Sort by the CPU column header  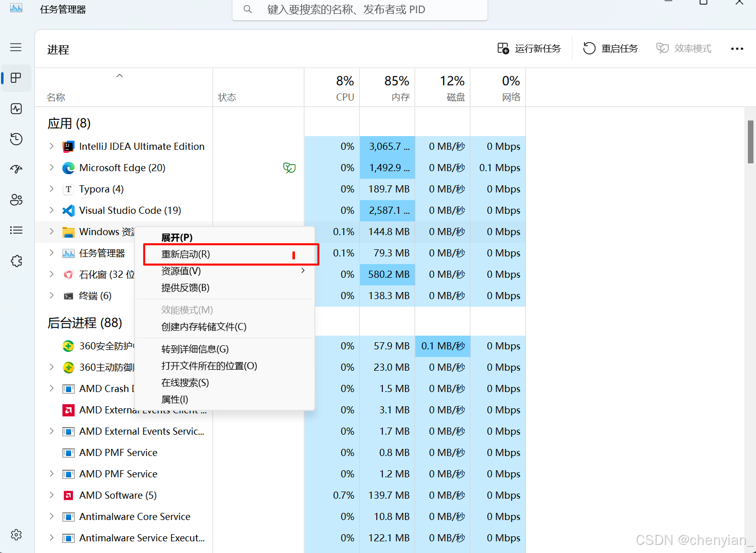[x=332, y=88]
